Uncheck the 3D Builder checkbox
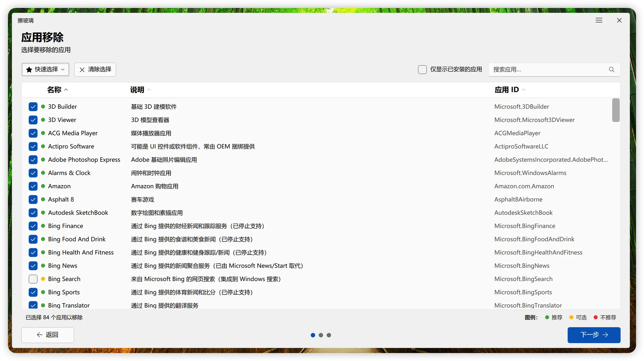The height and width of the screenshot is (361, 644). tap(33, 107)
